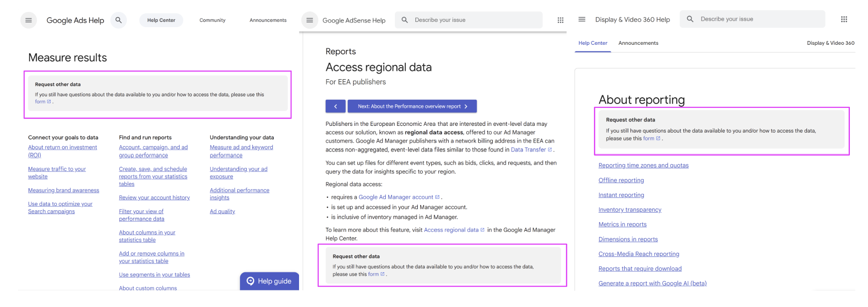Viewport: 868px width, 307px height.
Task: Open 'Reports that require download' link
Action: (x=640, y=269)
